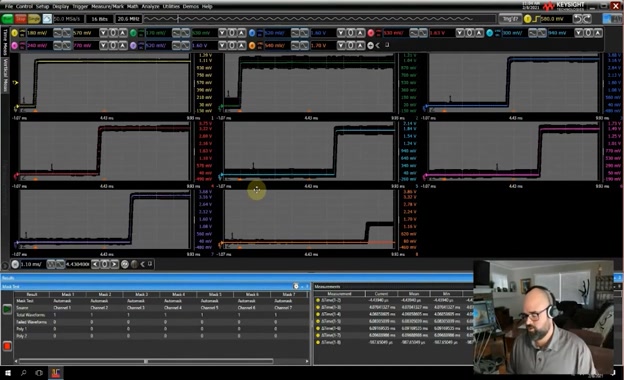Screen dimensions: 624x380
Task: Increase channel 5 cyan offset up arrow
Action: coord(598,33)
